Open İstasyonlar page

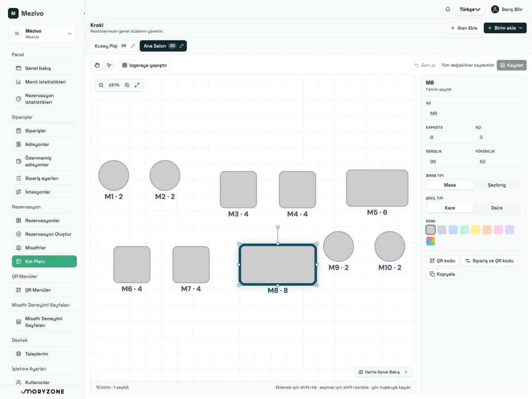(44, 192)
